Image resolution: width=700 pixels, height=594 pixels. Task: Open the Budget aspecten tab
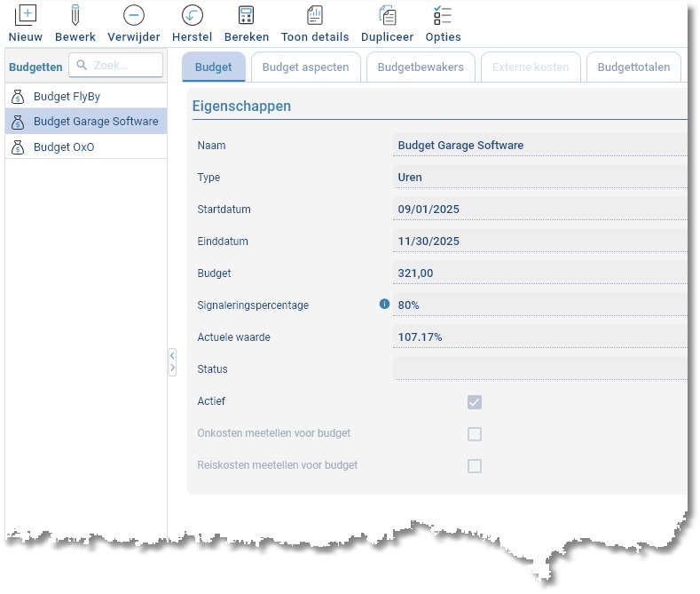tap(306, 67)
